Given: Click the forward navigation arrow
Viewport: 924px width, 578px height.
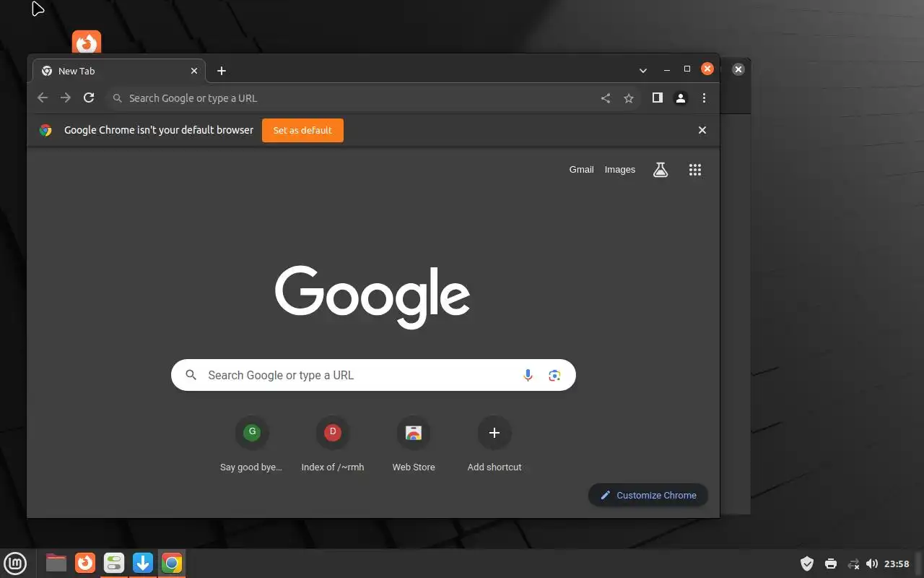Looking at the screenshot, I should pos(66,98).
